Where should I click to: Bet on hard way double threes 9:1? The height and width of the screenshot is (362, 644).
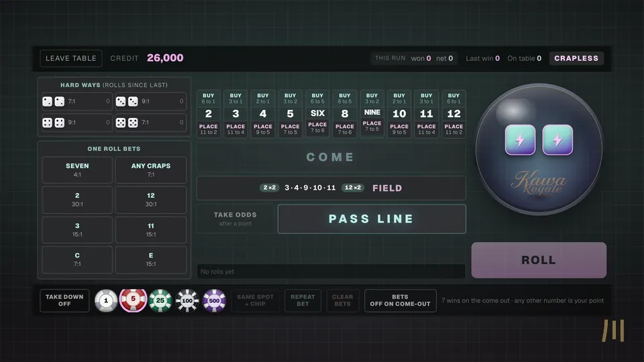coord(150,101)
